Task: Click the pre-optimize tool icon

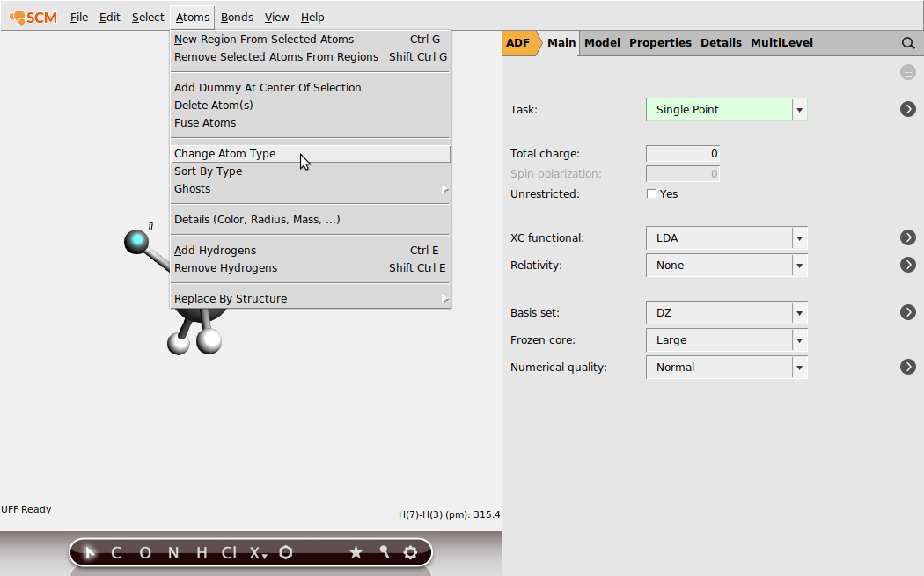Action: 385,552
